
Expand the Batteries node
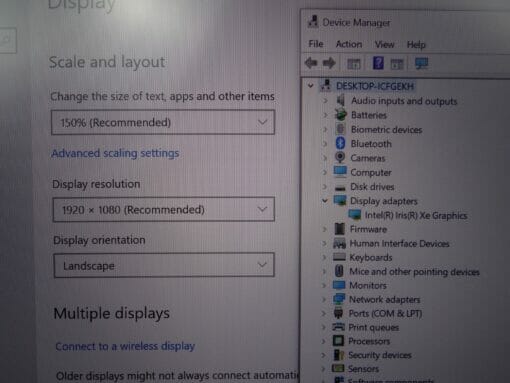pos(325,115)
